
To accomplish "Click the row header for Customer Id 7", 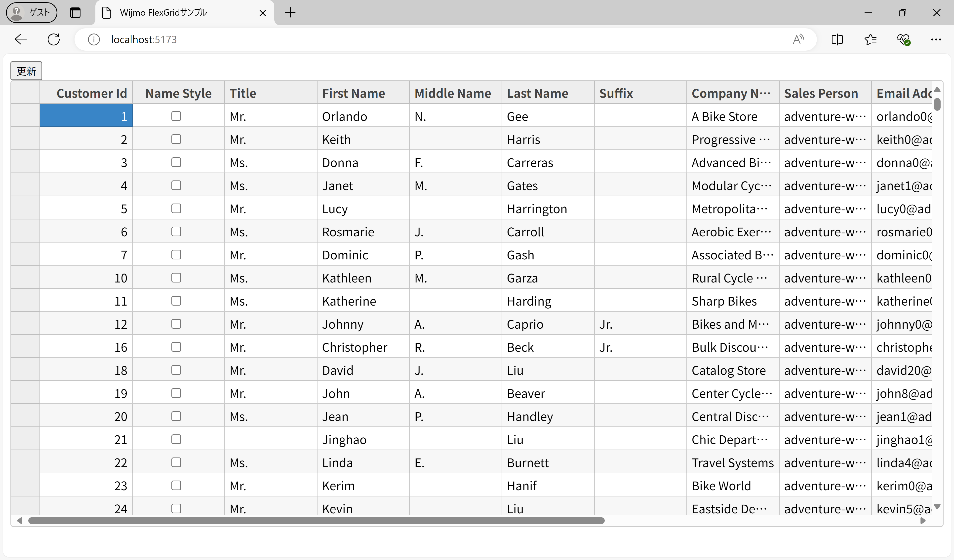I will pyautogui.click(x=25, y=254).
